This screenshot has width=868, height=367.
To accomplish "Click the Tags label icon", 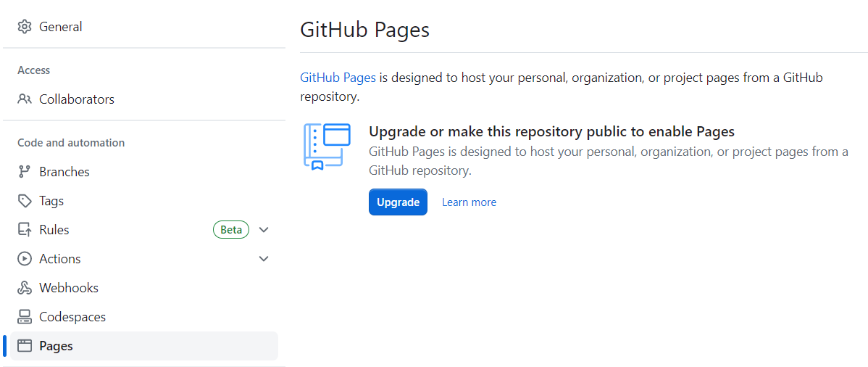I will [x=25, y=201].
